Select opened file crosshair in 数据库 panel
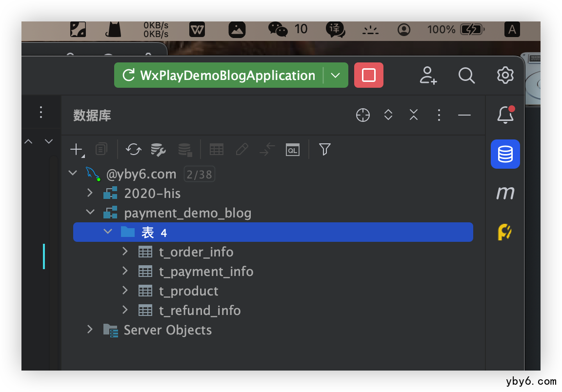Image resolution: width=562 pixels, height=392 pixels. point(363,115)
